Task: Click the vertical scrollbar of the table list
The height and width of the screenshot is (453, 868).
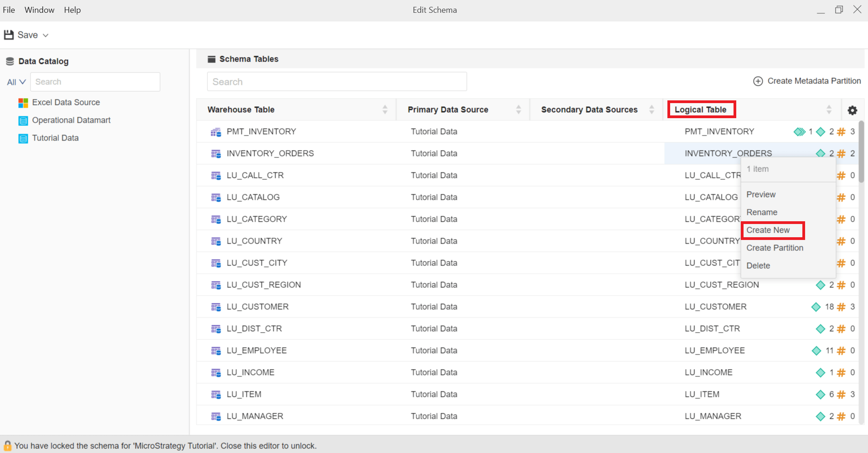Action: (x=861, y=151)
